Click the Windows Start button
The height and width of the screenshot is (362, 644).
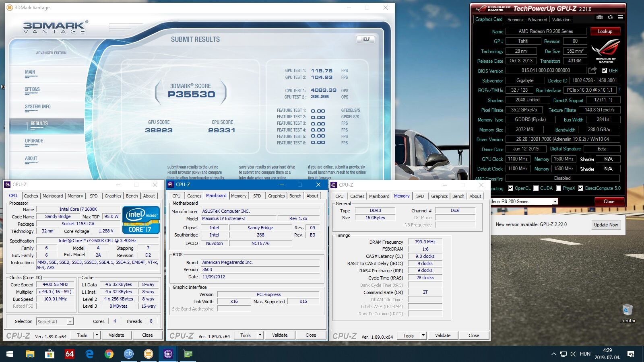point(10,354)
